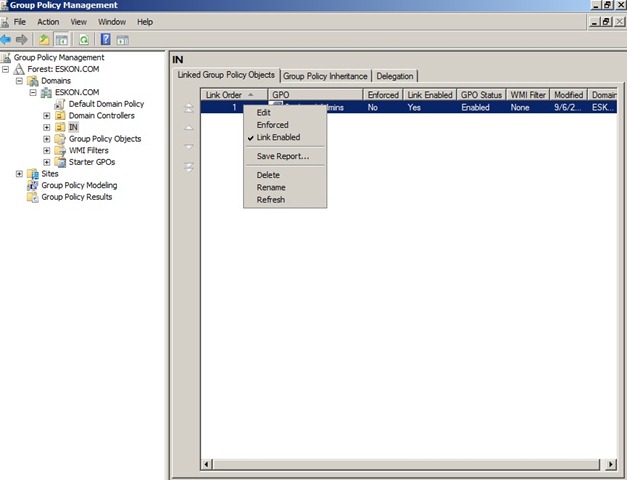Select Save Report... in context menu

(x=285, y=156)
